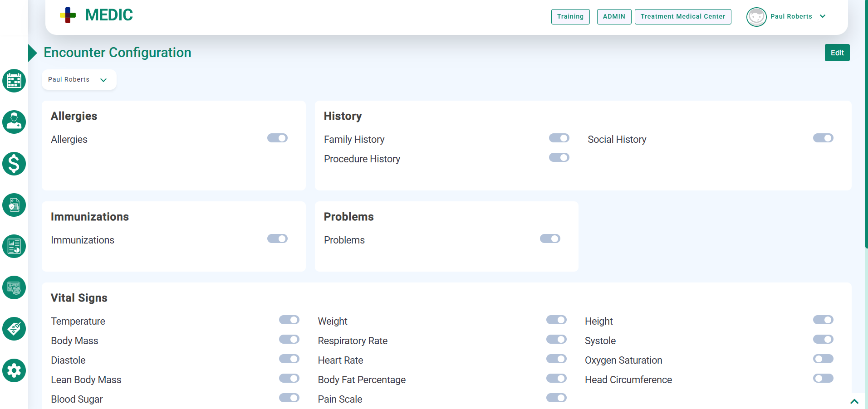Click the Social History label
Image resolution: width=868 pixels, height=409 pixels.
[x=617, y=139]
